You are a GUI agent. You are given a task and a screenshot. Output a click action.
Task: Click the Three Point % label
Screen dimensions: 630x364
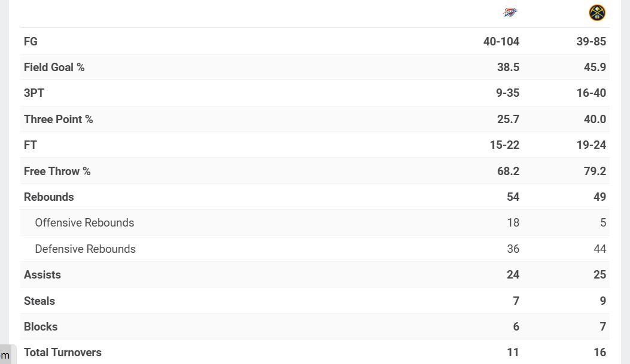(58, 119)
